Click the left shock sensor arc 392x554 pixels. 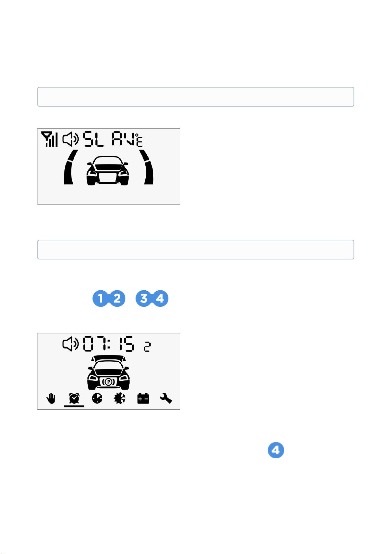[71, 167]
